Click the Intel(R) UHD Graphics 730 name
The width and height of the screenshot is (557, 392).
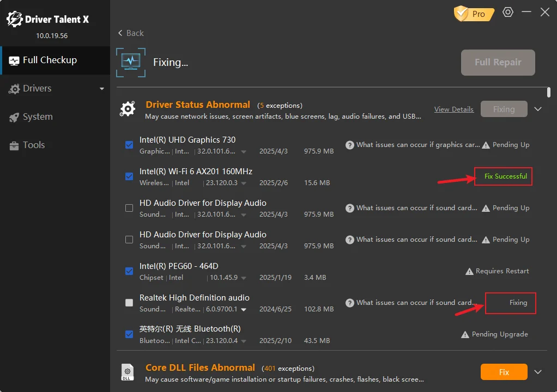(187, 140)
